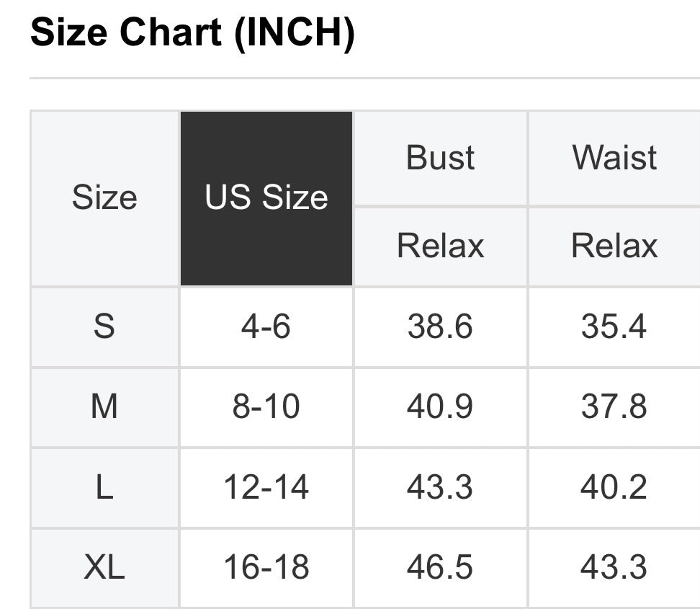Click the 40.2 waist value for L
The height and width of the screenshot is (609, 700).
(614, 488)
